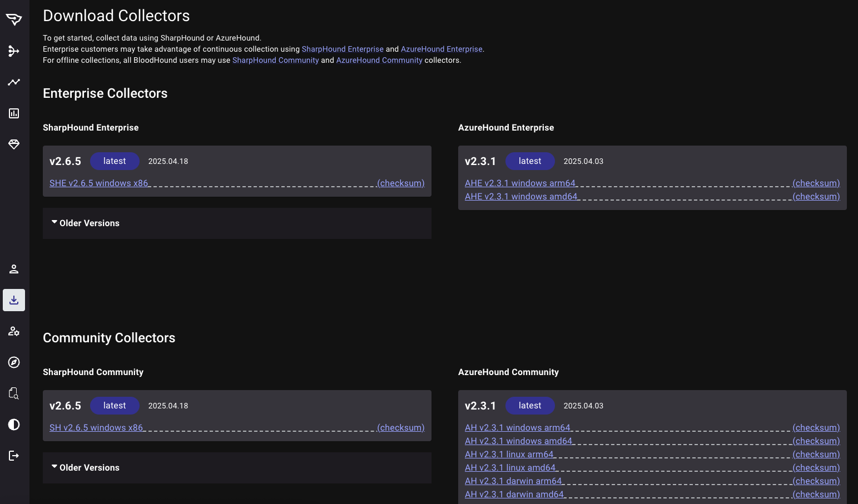Open checksum for AH v2.3.1 linux arm64

pos(816,454)
